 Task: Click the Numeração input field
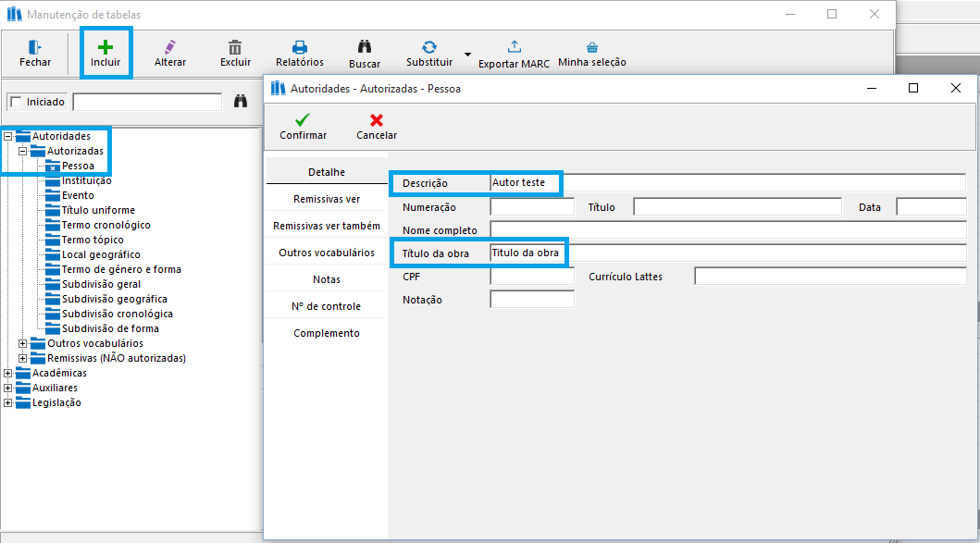(x=532, y=207)
